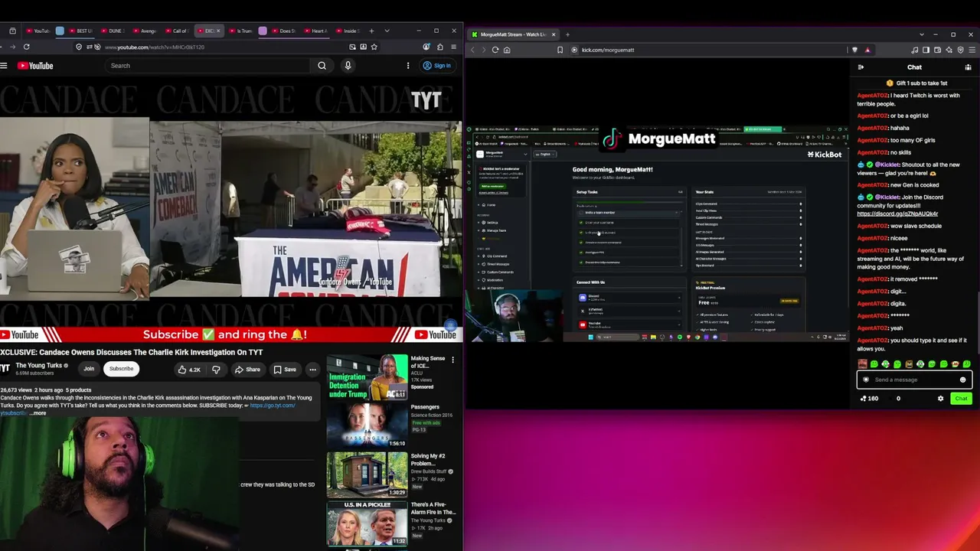This screenshot has height=551, width=980.
Task: Toggle the Kick browser sidebar panel
Action: [926, 50]
